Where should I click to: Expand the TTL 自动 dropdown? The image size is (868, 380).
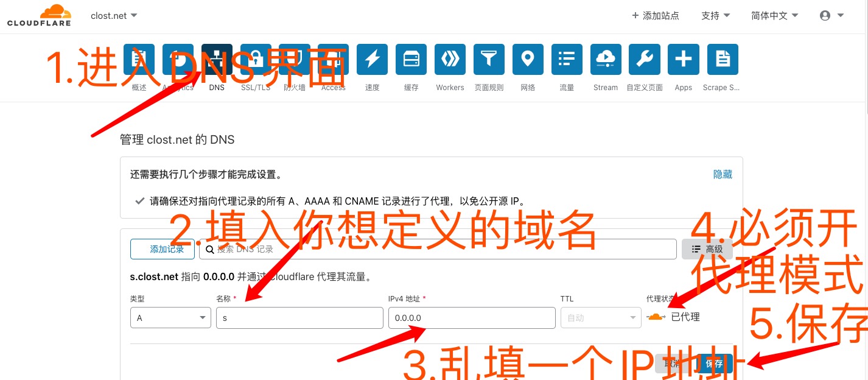(601, 317)
